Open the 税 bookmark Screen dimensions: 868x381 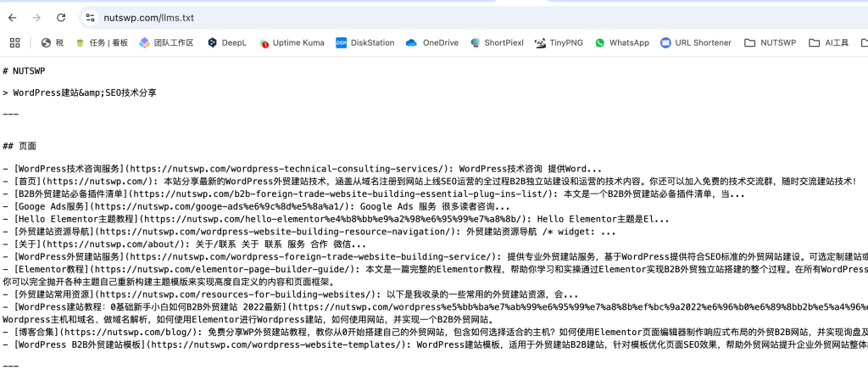coord(52,42)
